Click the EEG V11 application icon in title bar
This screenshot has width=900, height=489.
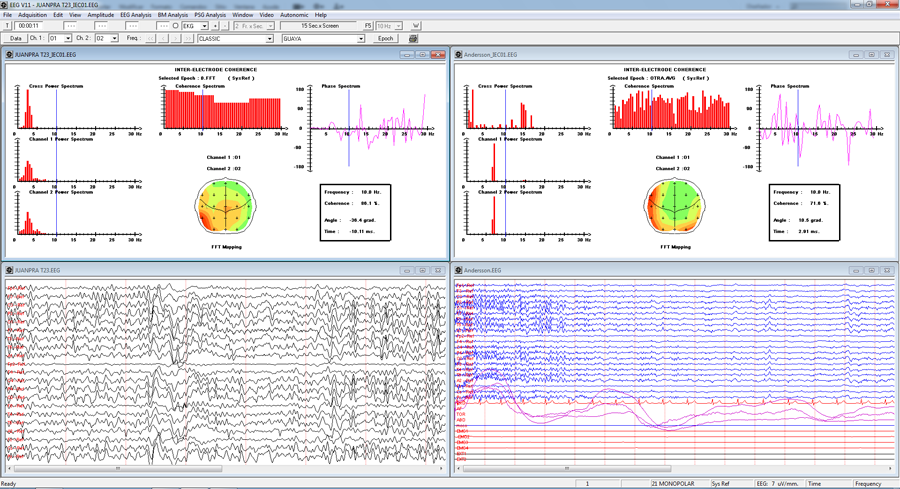click(x=5, y=5)
